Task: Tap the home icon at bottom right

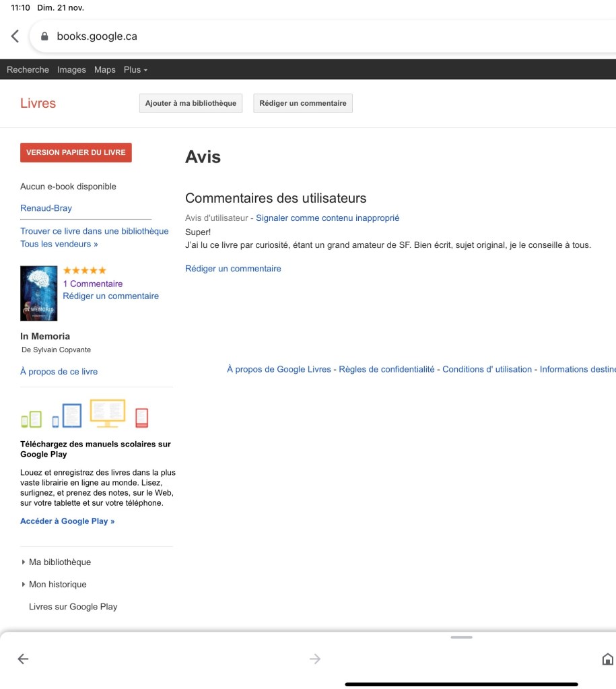Action: (607, 659)
